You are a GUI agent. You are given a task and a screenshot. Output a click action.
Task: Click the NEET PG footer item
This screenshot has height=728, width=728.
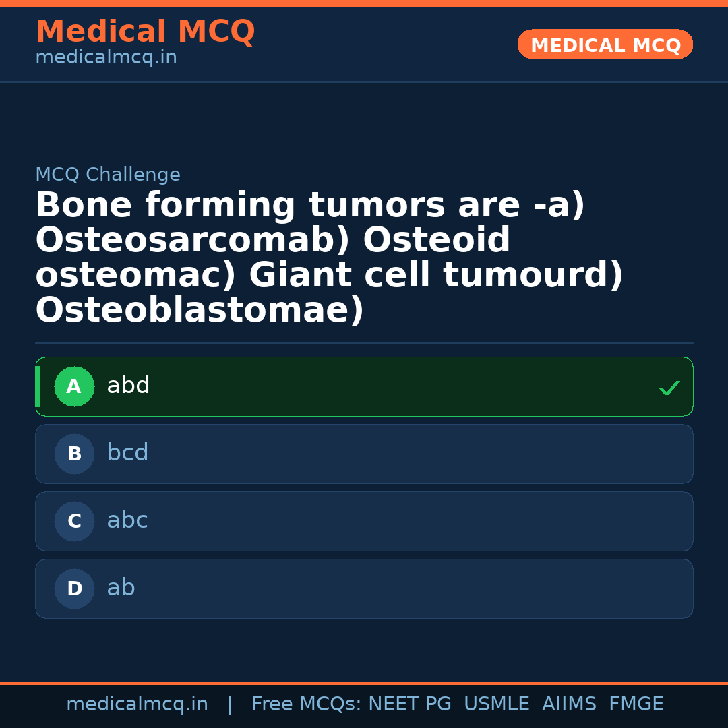pyautogui.click(x=409, y=704)
